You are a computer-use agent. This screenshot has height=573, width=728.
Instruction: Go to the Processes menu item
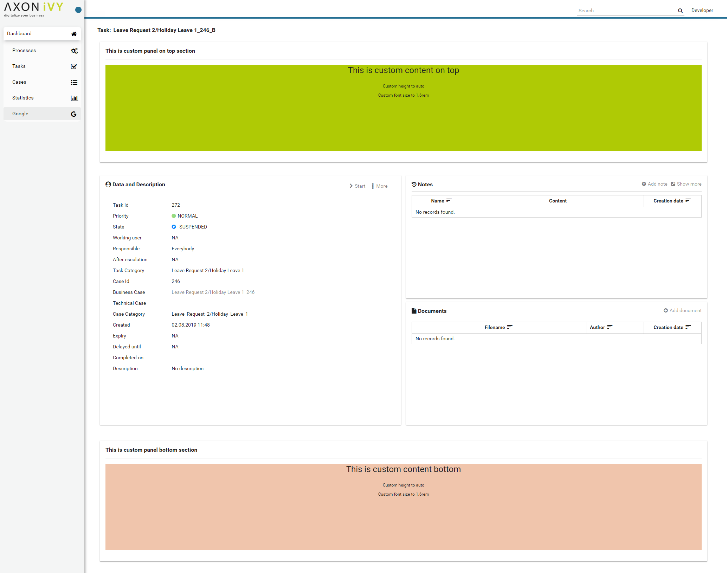(42, 51)
